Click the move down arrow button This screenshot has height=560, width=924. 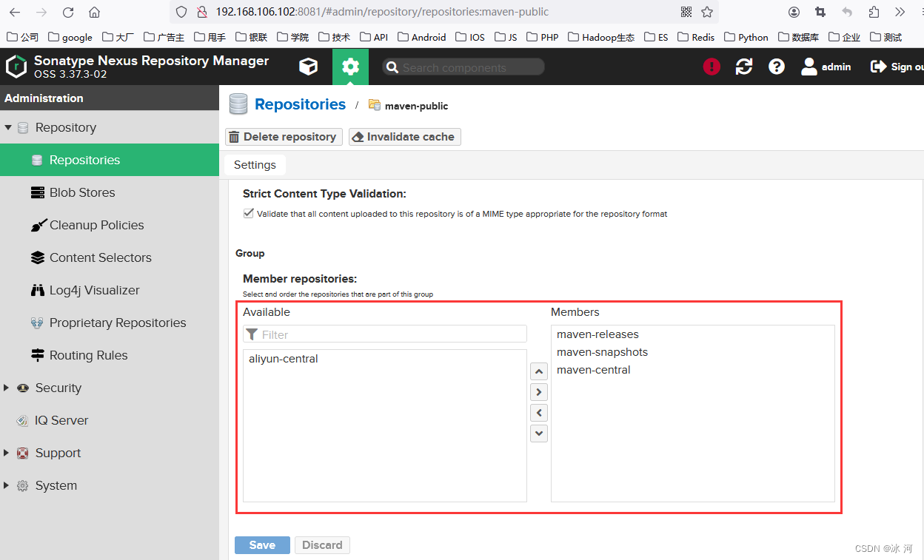(539, 434)
